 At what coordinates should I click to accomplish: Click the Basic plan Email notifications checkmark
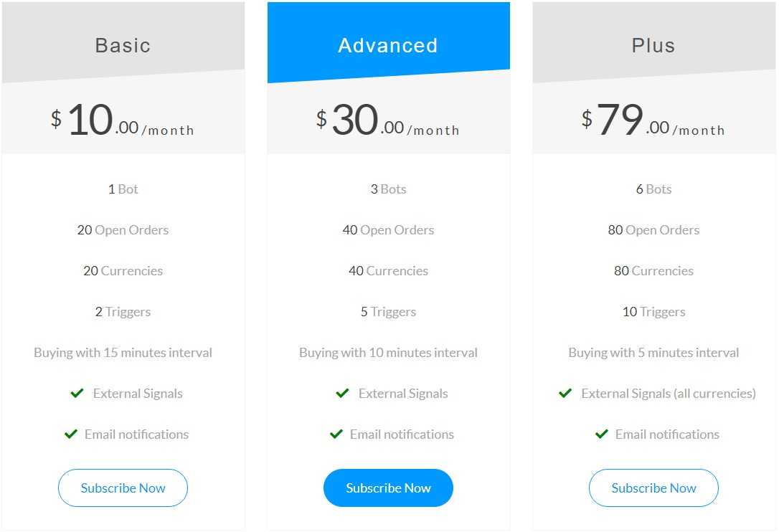coord(71,434)
